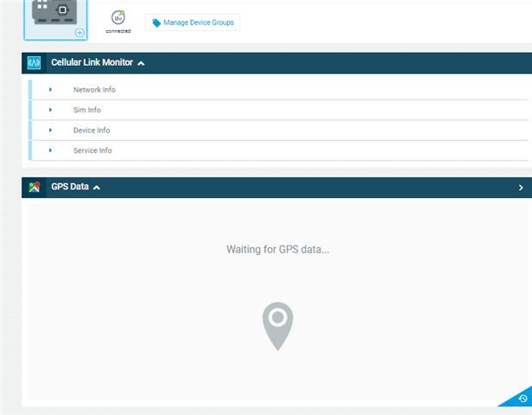Click the device board thumbnail

55,19
